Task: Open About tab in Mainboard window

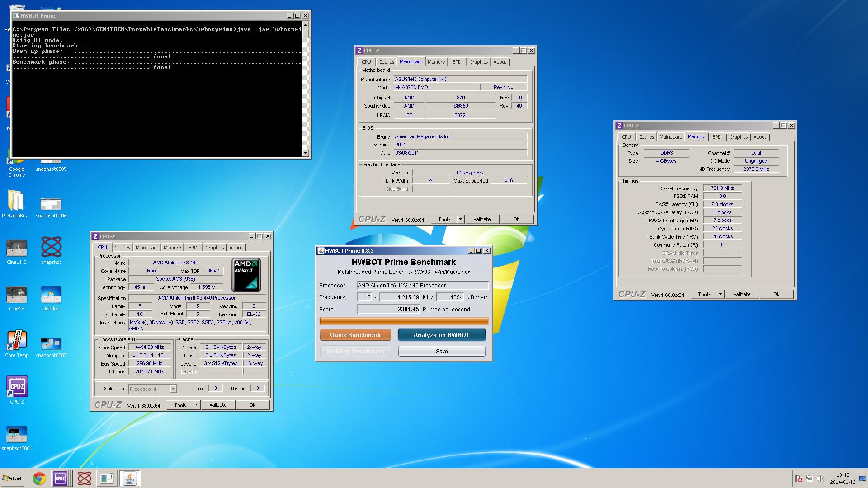Action: (500, 62)
